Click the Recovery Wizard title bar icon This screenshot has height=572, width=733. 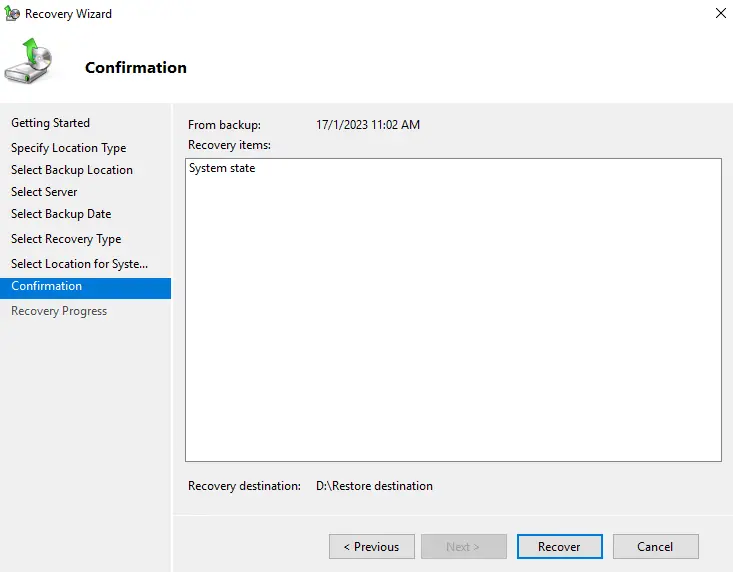[12, 14]
